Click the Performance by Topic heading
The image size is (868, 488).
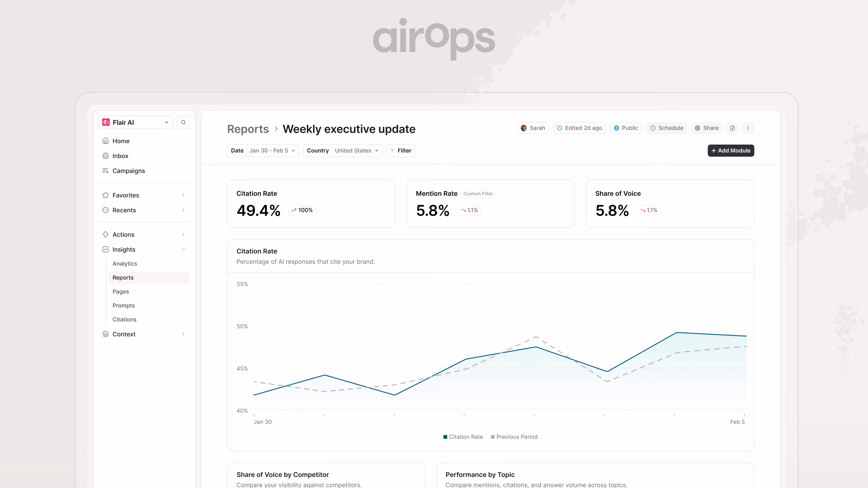480,474
